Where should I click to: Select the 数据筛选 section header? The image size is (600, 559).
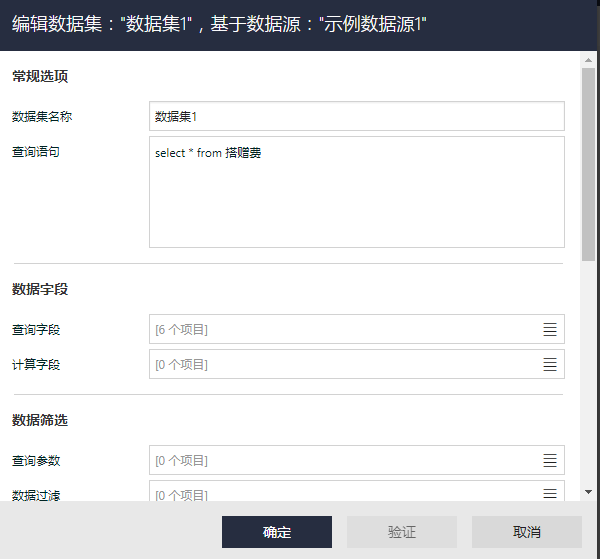point(40,420)
